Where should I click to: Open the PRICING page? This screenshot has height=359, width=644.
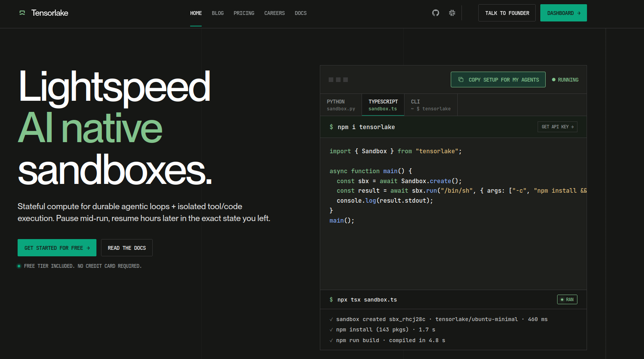point(244,13)
